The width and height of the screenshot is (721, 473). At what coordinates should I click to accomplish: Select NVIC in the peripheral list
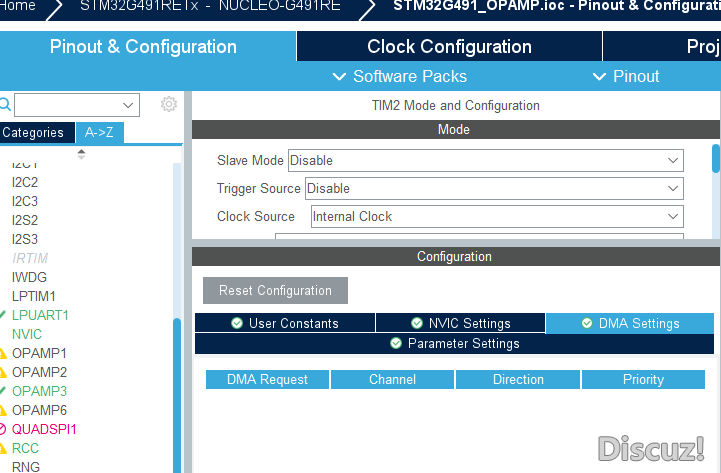click(27, 334)
